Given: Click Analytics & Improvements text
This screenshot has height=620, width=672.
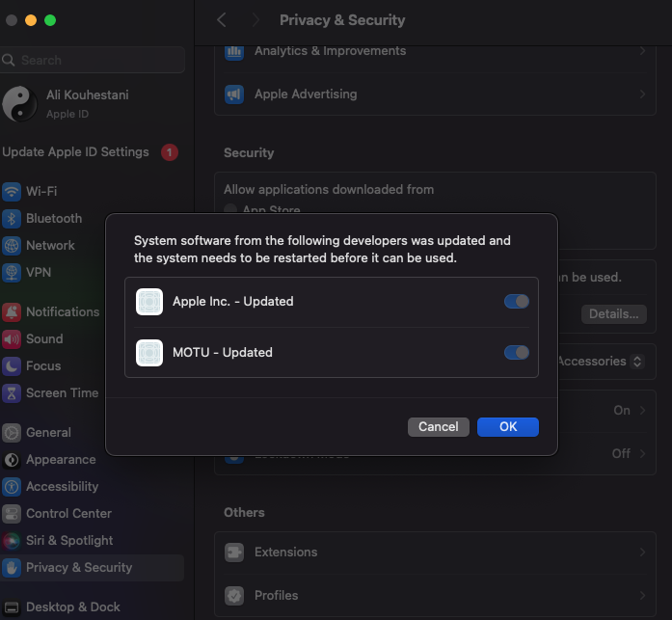Looking at the screenshot, I should [x=330, y=51].
